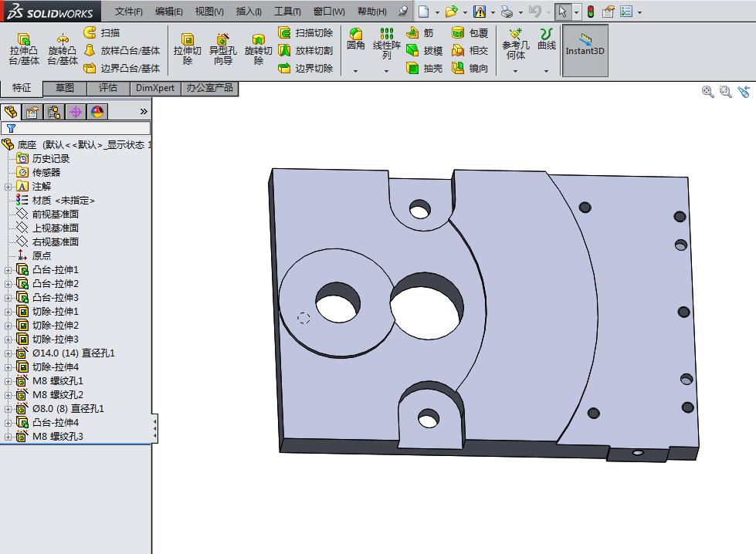This screenshot has width=756, height=554.
Task: Expand the manager tabs chevron
Action: pyautogui.click(x=144, y=112)
